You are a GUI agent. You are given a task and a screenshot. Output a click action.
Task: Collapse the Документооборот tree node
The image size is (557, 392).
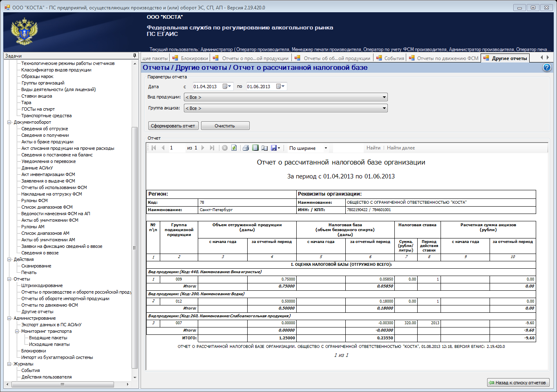[x=9, y=122]
